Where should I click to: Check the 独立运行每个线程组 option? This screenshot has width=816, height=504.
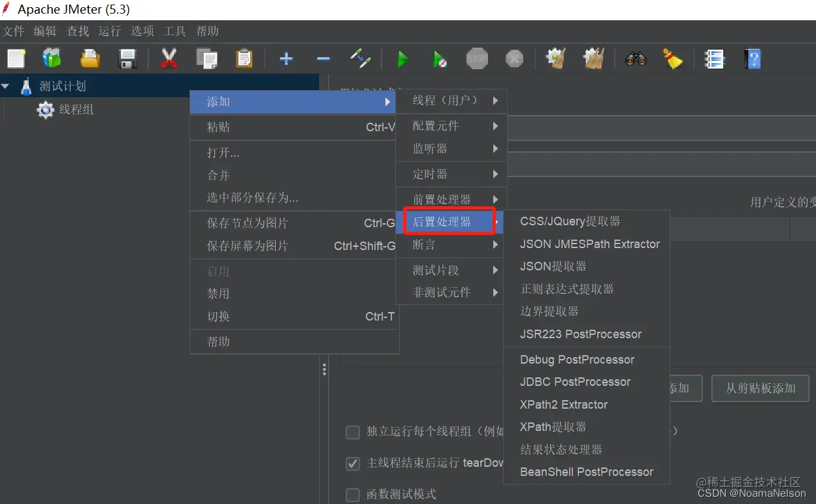click(x=353, y=432)
